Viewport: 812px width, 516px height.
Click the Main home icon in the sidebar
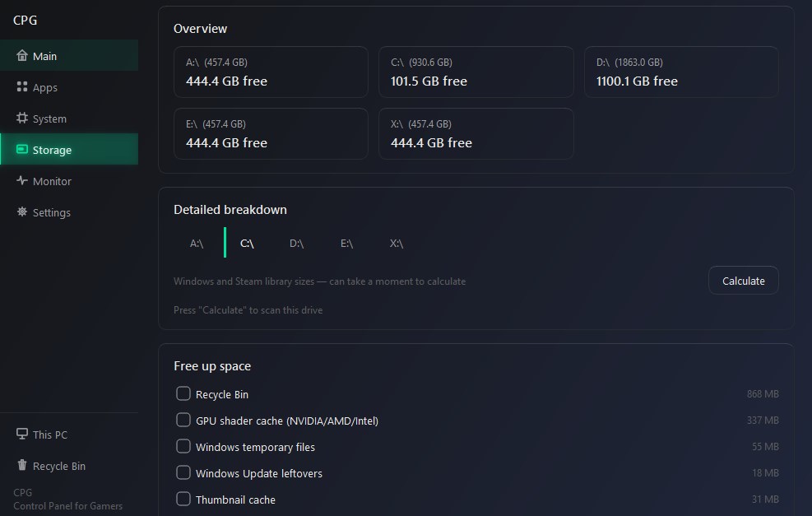[x=21, y=55]
